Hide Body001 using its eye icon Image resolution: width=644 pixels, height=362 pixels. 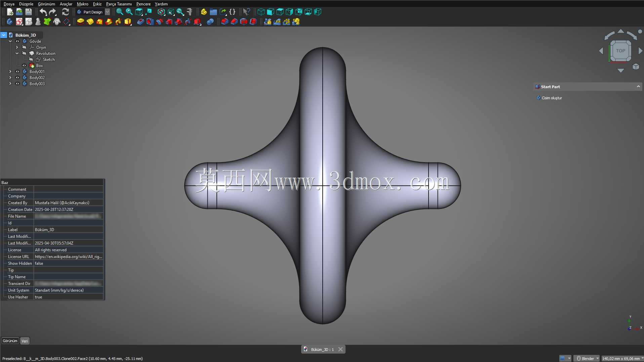pos(17,72)
